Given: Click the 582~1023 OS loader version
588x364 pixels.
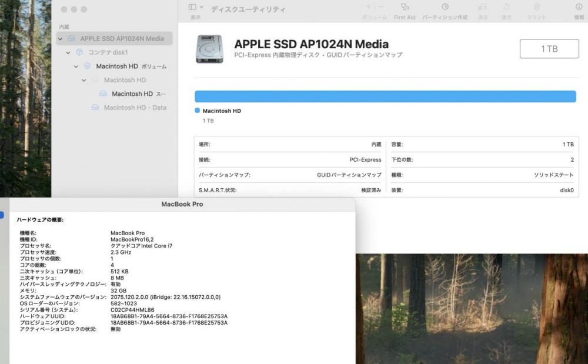Looking at the screenshot, I should pyautogui.click(x=123, y=303).
